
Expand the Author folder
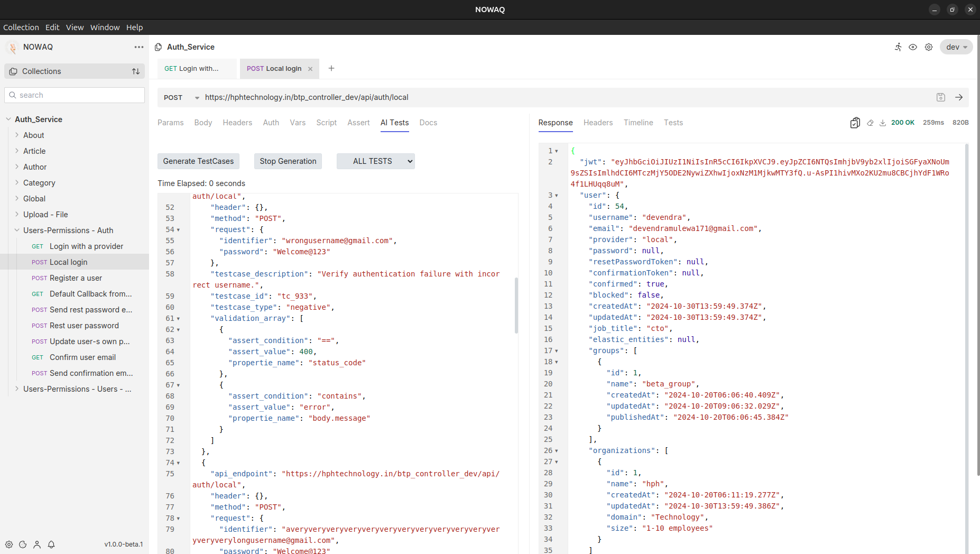coord(17,167)
